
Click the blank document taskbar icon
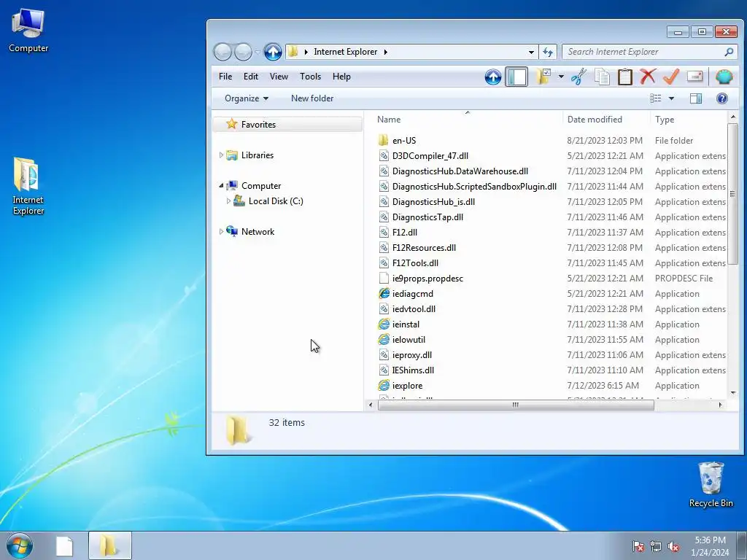pos(64,546)
